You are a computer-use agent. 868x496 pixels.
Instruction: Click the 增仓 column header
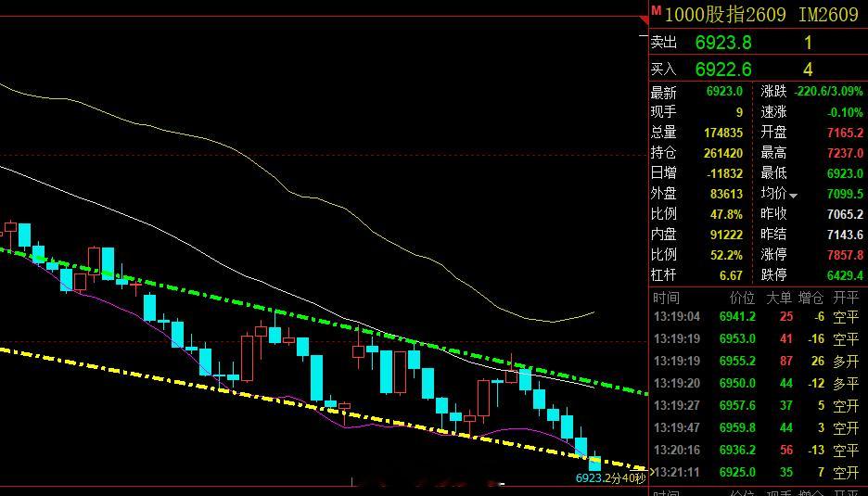click(x=811, y=299)
